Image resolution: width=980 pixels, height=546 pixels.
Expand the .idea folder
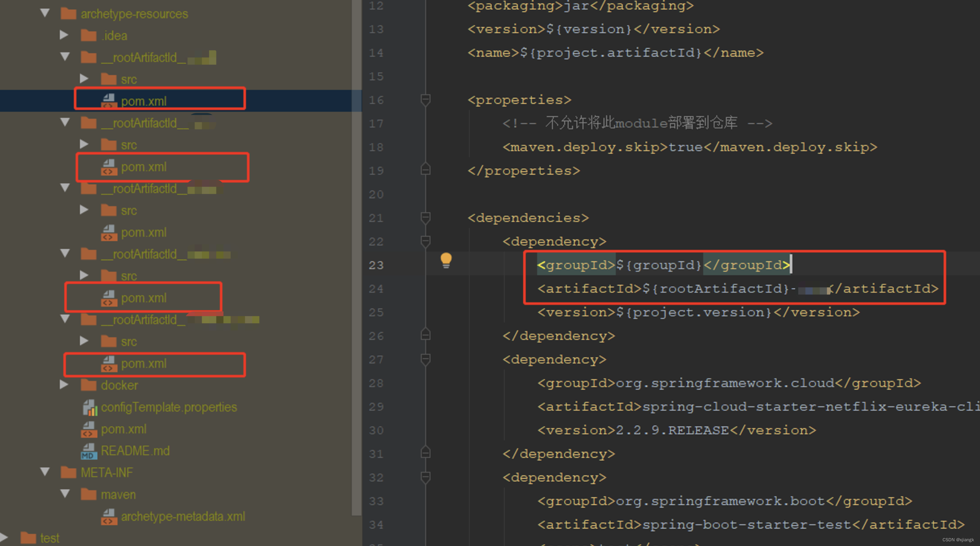pyautogui.click(x=64, y=35)
